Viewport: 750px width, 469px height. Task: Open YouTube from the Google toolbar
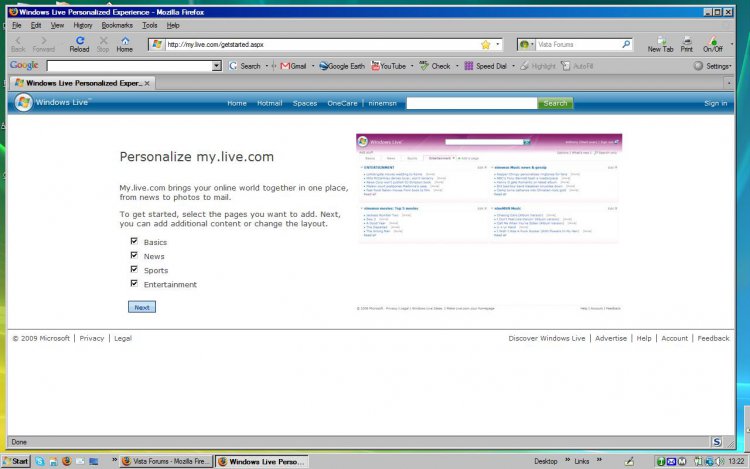pos(388,66)
